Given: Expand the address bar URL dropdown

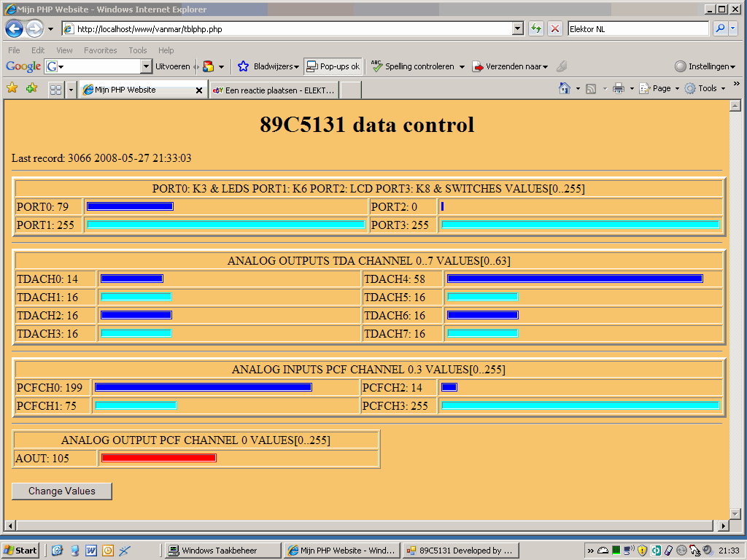Looking at the screenshot, I should [518, 29].
